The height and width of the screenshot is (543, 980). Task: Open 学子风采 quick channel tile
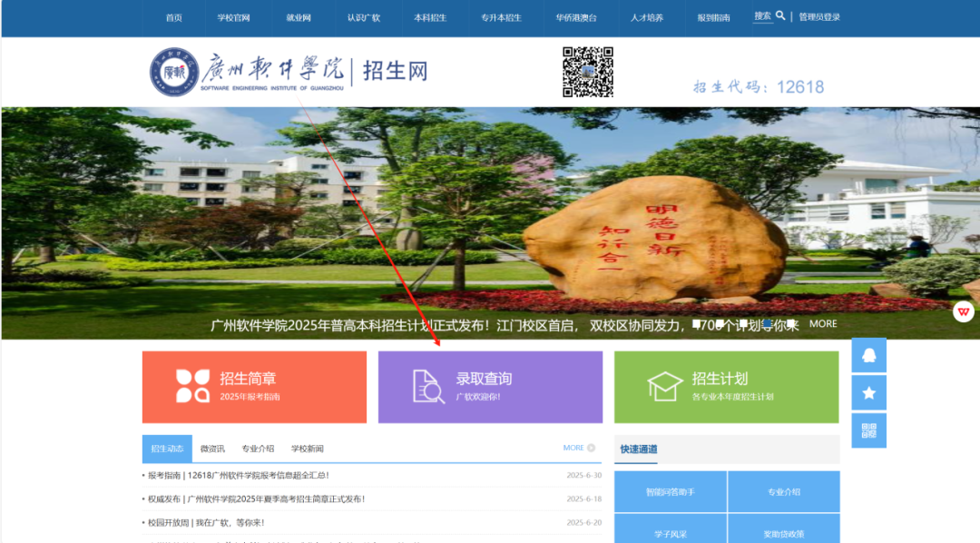click(x=671, y=528)
